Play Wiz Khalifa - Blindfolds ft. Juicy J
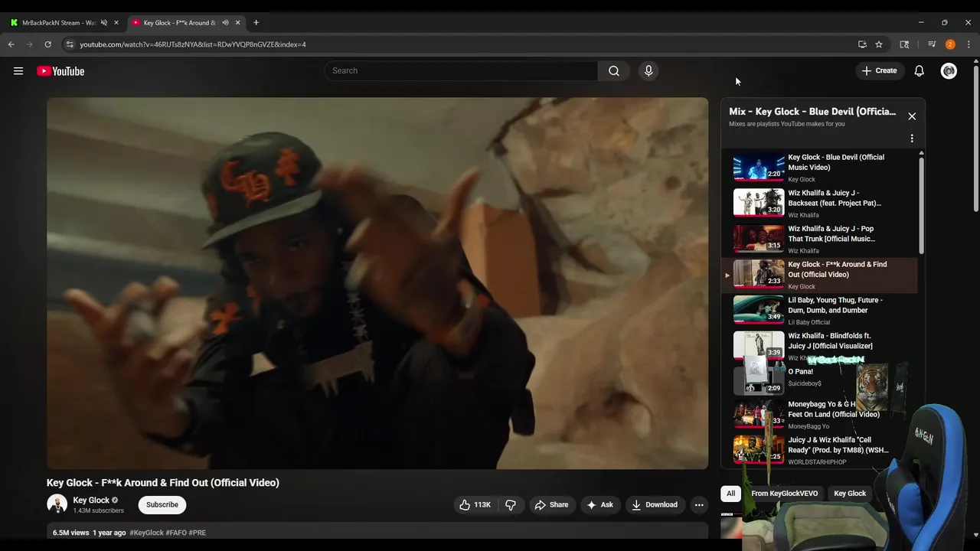 (819, 346)
